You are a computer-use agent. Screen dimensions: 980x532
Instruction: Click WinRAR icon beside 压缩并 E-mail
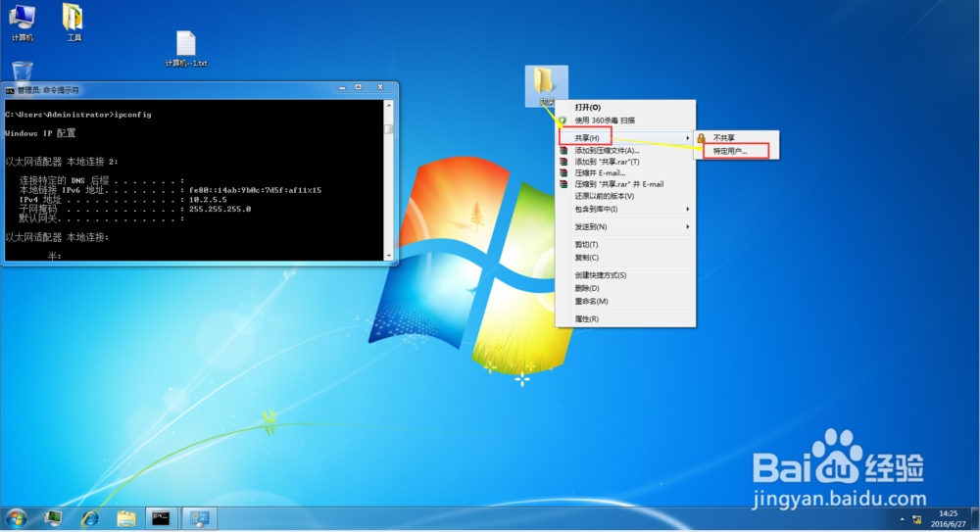point(563,172)
